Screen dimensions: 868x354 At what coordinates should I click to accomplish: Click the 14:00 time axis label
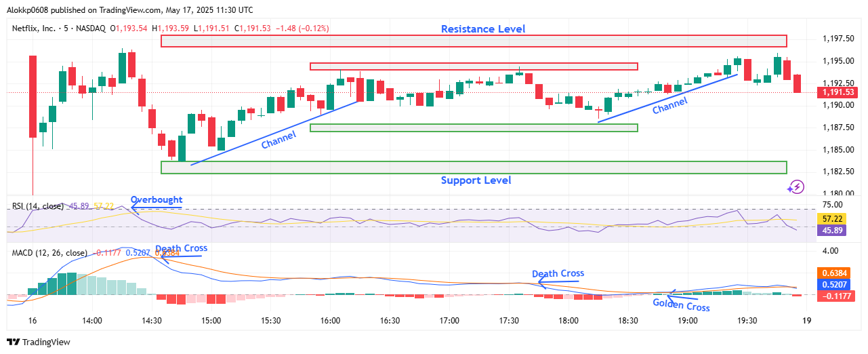[x=91, y=321]
